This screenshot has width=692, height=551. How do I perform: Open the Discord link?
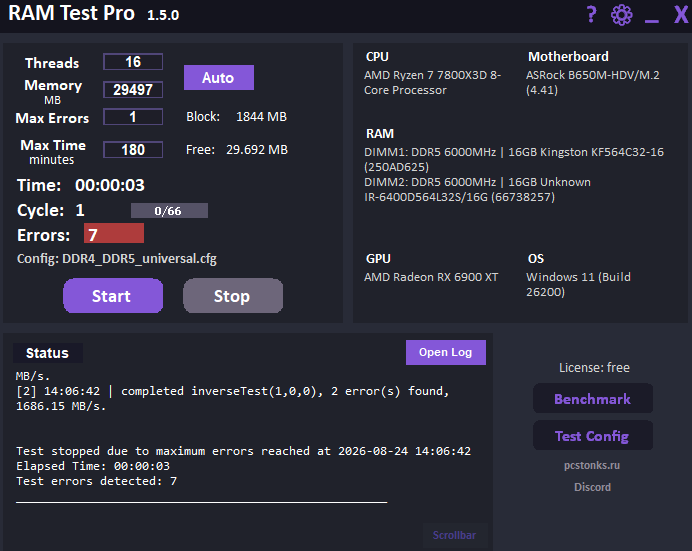tap(592, 487)
